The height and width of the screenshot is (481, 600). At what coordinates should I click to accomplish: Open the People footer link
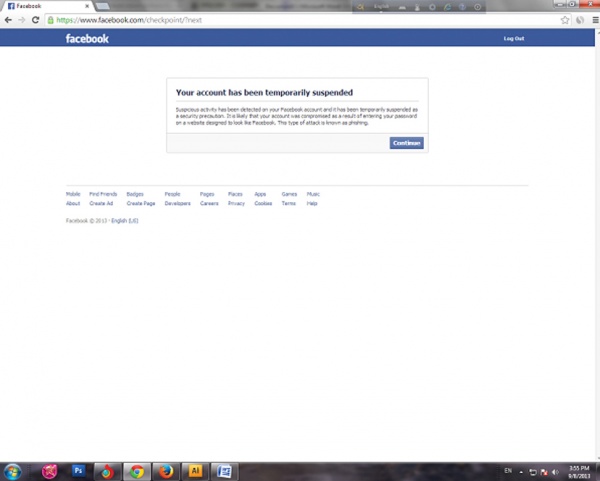pyautogui.click(x=172, y=194)
